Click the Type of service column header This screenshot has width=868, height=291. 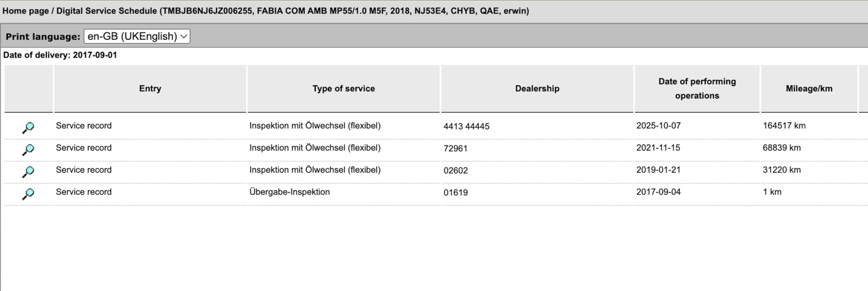click(x=343, y=88)
